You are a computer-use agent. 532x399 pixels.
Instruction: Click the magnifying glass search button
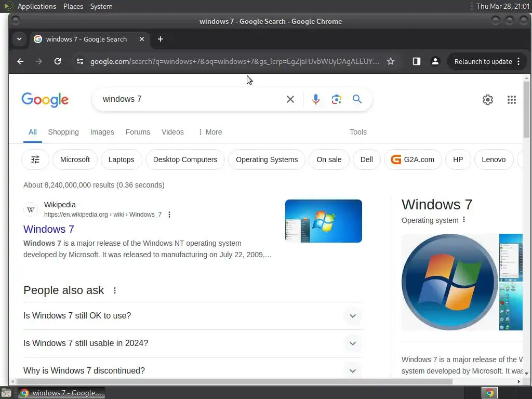point(357,99)
